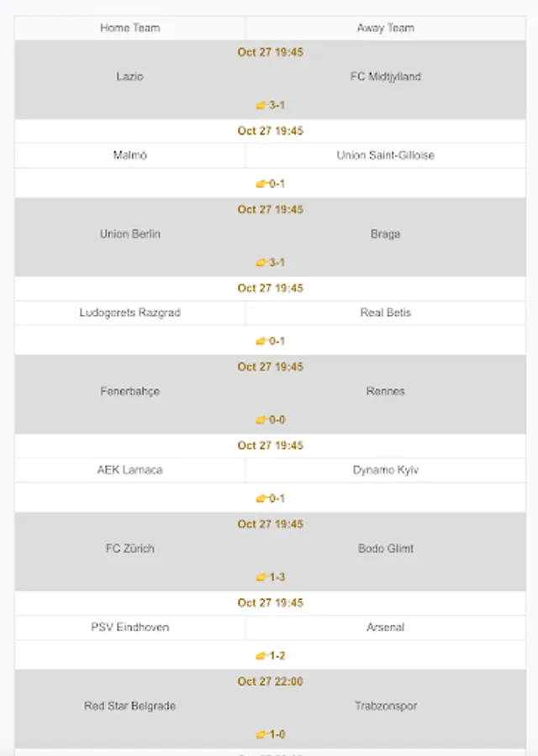Click the hand icon under Union Berlin vs Braga
Image resolution: width=538 pixels, height=756 pixels.
point(261,262)
